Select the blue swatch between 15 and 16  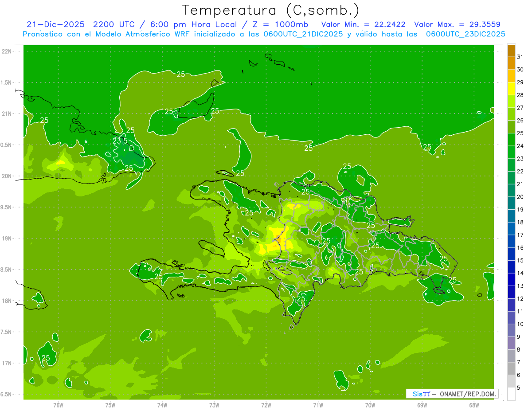[x=511, y=254]
